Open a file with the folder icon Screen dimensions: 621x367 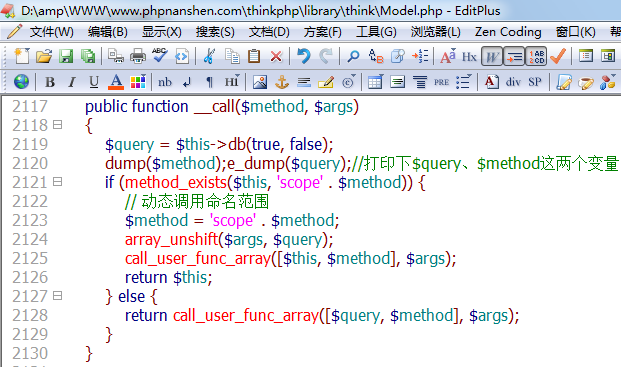click(x=44, y=56)
